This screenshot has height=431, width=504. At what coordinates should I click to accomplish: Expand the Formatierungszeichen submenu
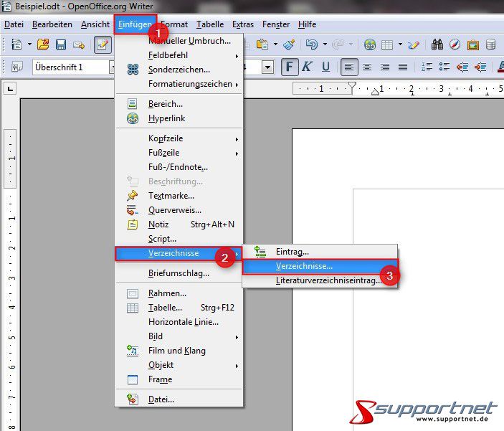coord(179,84)
